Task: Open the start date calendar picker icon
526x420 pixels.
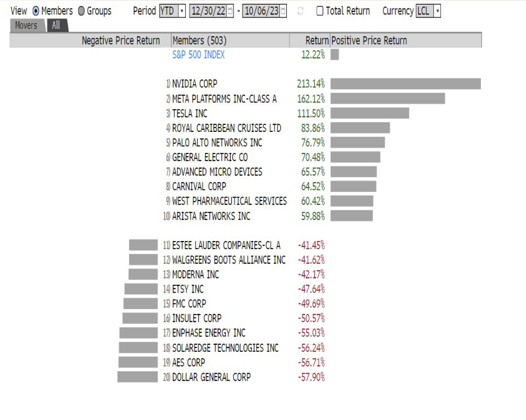Action: (230, 11)
